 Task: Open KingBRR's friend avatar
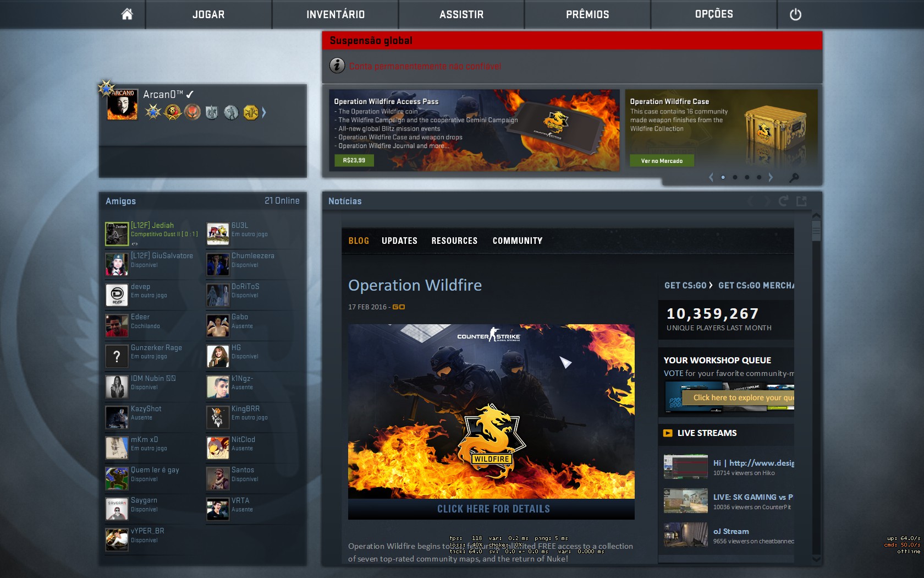(x=218, y=417)
